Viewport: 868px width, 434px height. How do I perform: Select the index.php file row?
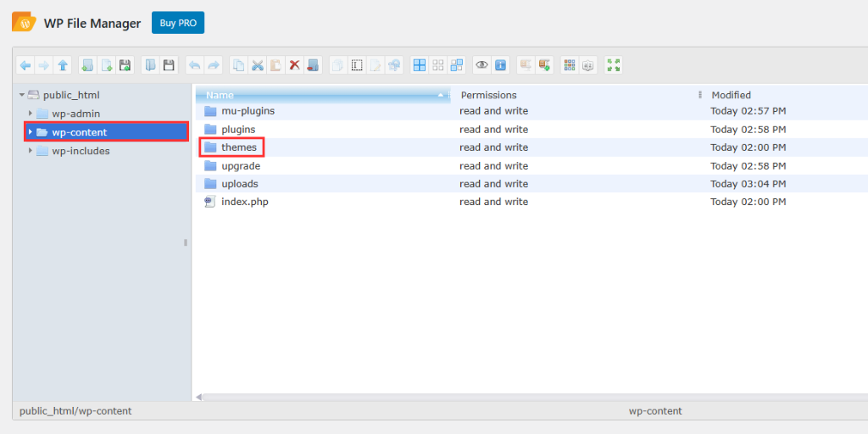531,202
